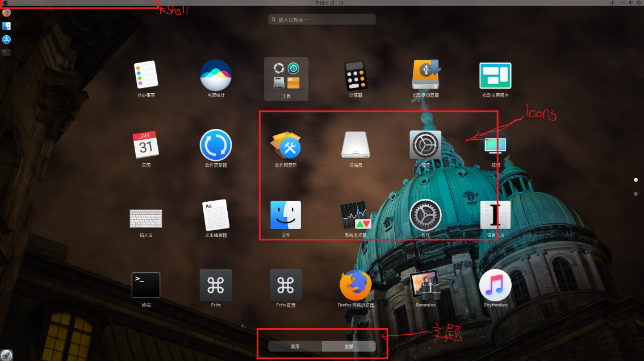Screen dimensions: 644x361
Task: Open Finder files icon in dock
Action: coord(6,26)
